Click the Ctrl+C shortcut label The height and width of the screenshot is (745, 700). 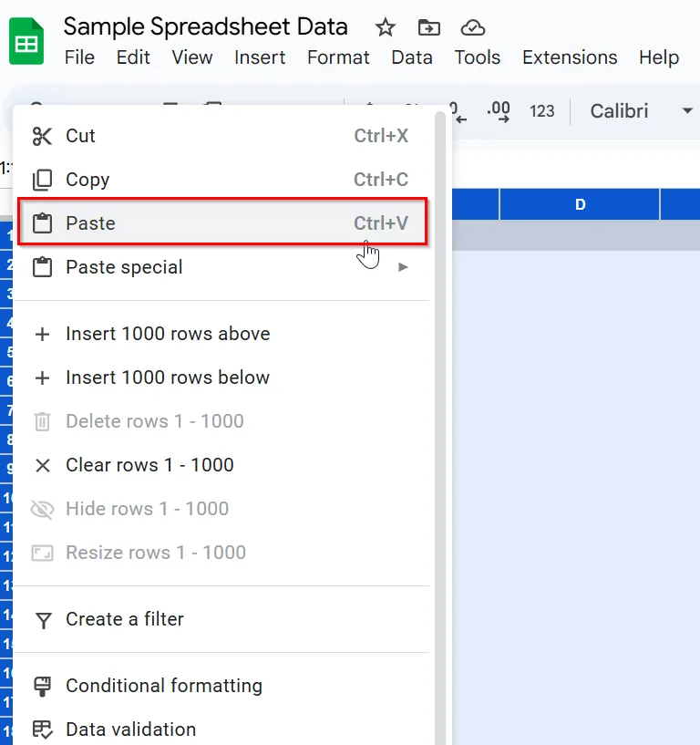coord(381,180)
